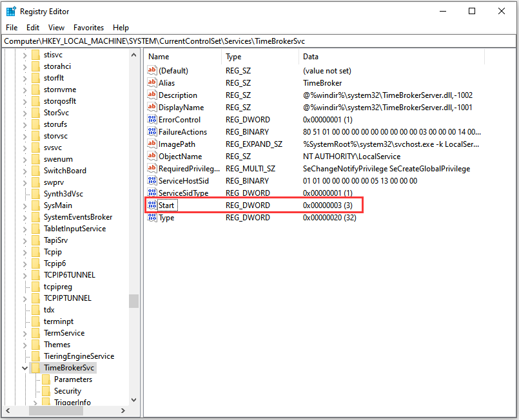Open the View menu
This screenshot has height=420, width=519.
pos(56,28)
